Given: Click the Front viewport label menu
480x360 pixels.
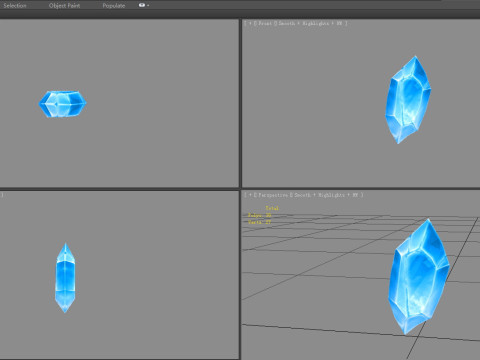Looking at the screenshot, I should click(x=265, y=23).
